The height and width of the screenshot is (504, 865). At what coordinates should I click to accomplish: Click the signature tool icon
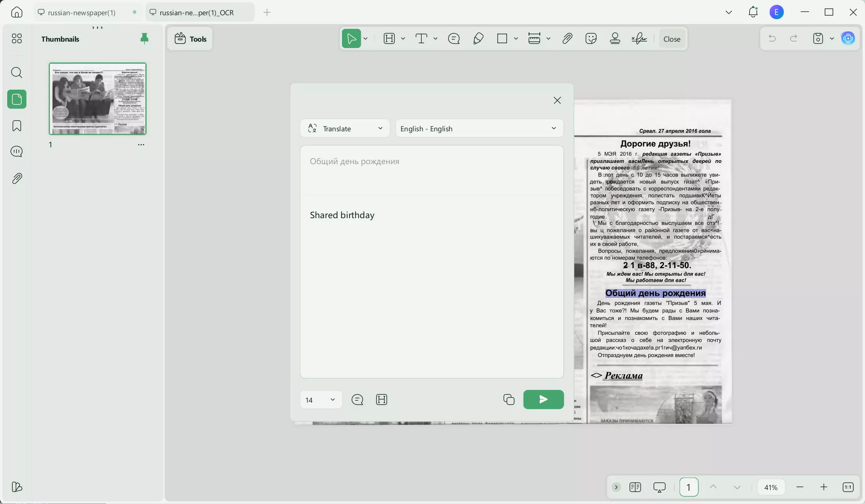tap(639, 39)
